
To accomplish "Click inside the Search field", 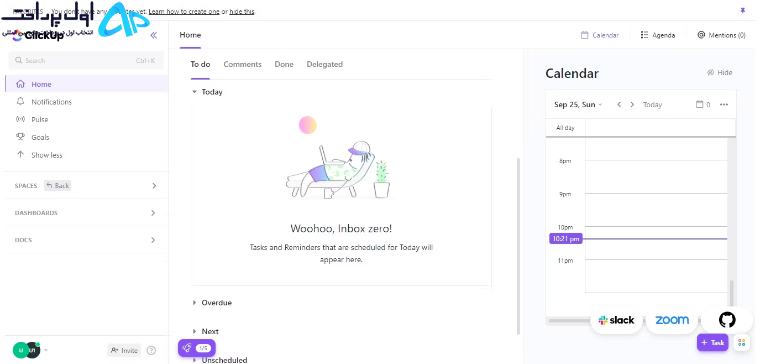I will (86, 61).
